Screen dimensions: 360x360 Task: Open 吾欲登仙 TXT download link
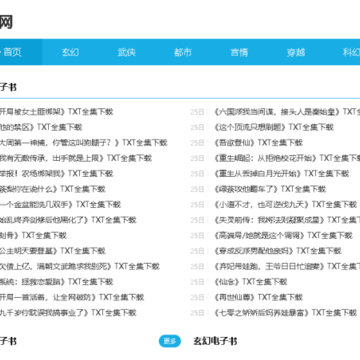(x=259, y=143)
